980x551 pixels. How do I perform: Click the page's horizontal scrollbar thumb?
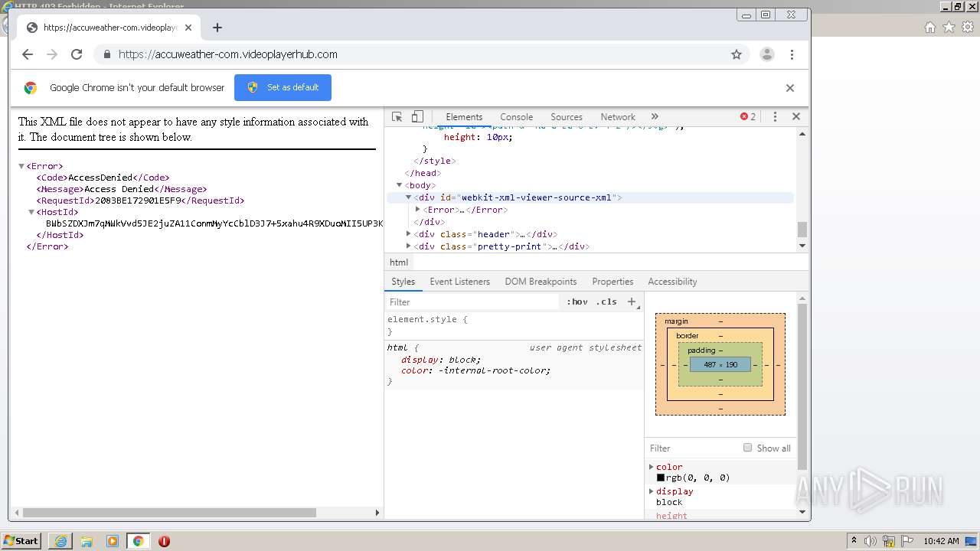coord(169,513)
